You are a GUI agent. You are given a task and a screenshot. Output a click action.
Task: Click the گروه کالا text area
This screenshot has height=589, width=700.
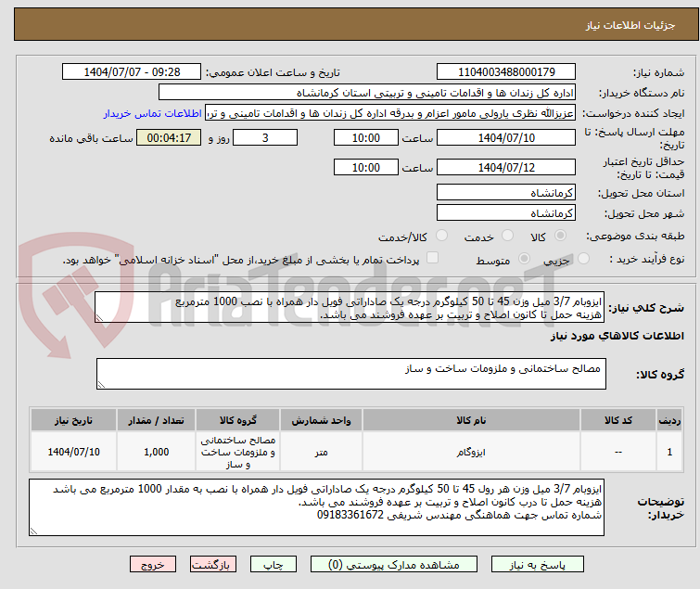click(x=351, y=374)
